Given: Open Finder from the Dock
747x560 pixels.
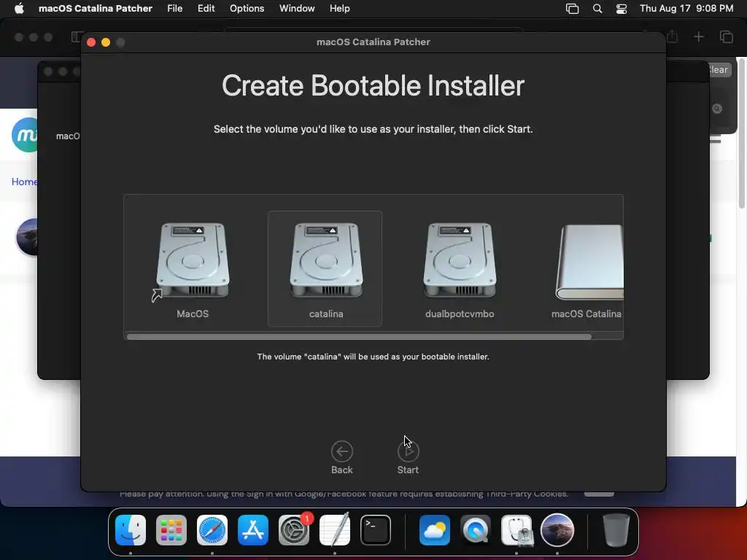Looking at the screenshot, I should tap(131, 530).
